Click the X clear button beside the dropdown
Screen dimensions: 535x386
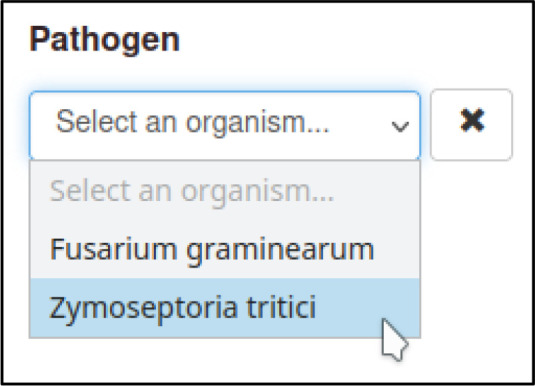[x=471, y=125]
